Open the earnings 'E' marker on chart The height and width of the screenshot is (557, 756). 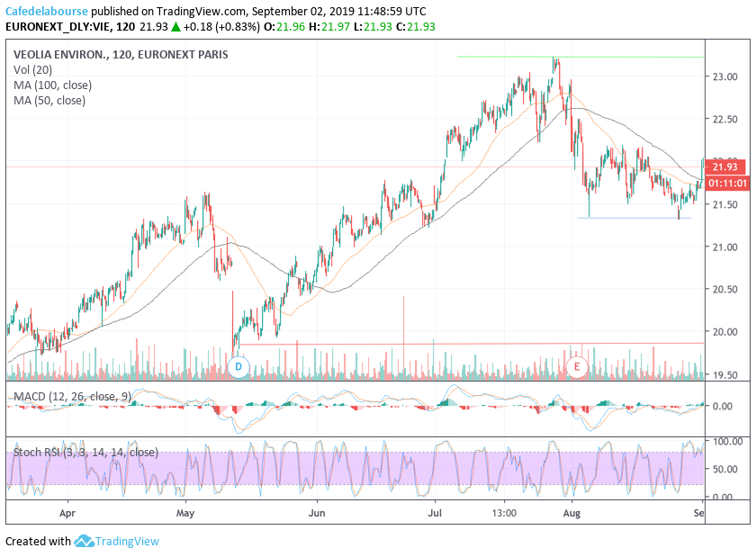[577, 367]
